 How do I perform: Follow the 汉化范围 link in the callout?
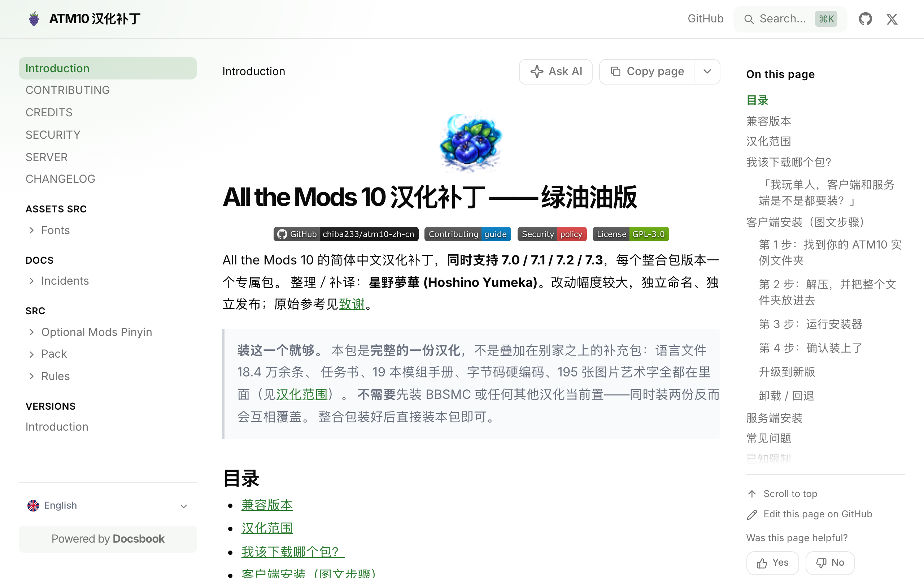coord(302,394)
